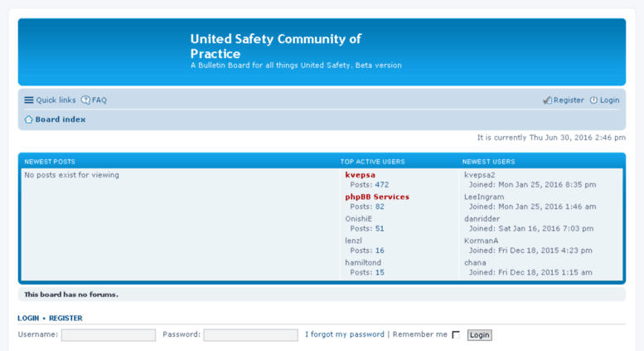Screen dimensions: 644x351
Task: Open the LOGIN heading link above the form
Action: pyautogui.click(x=28, y=318)
